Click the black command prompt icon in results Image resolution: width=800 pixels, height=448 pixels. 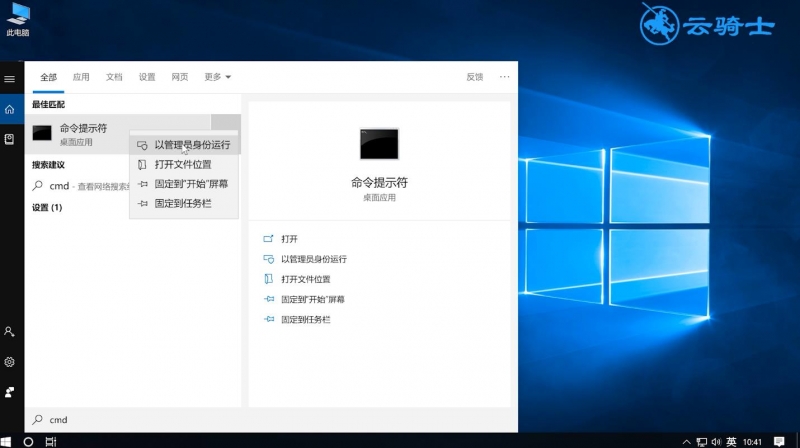pos(42,133)
